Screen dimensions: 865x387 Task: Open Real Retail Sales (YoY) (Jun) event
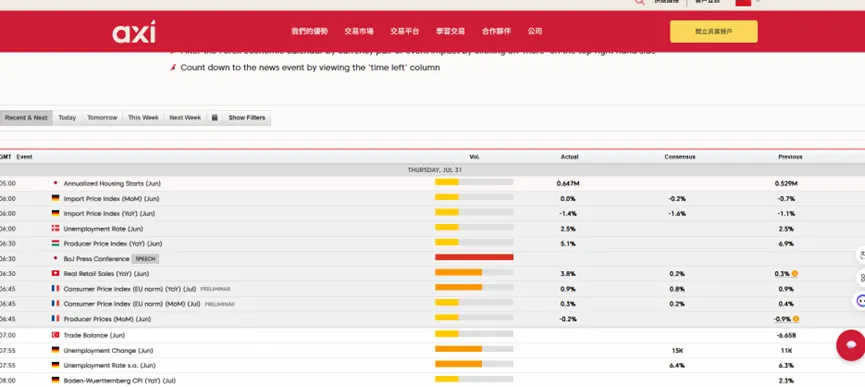106,273
